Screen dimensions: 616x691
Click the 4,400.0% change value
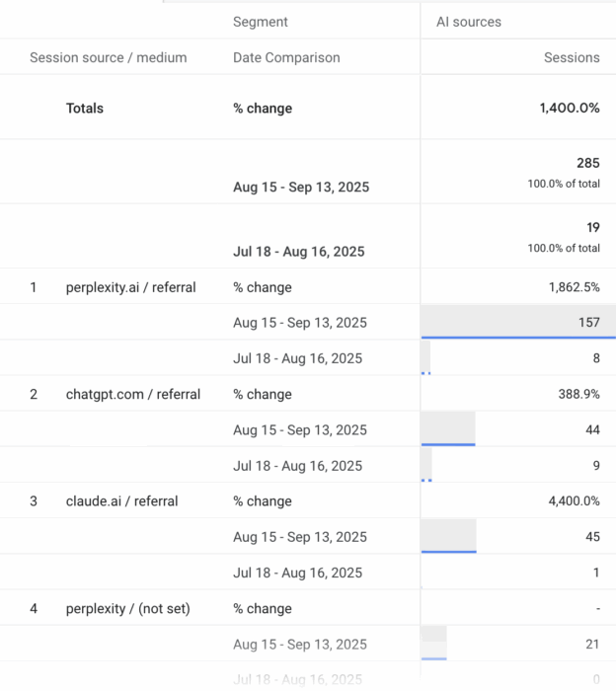(x=575, y=501)
